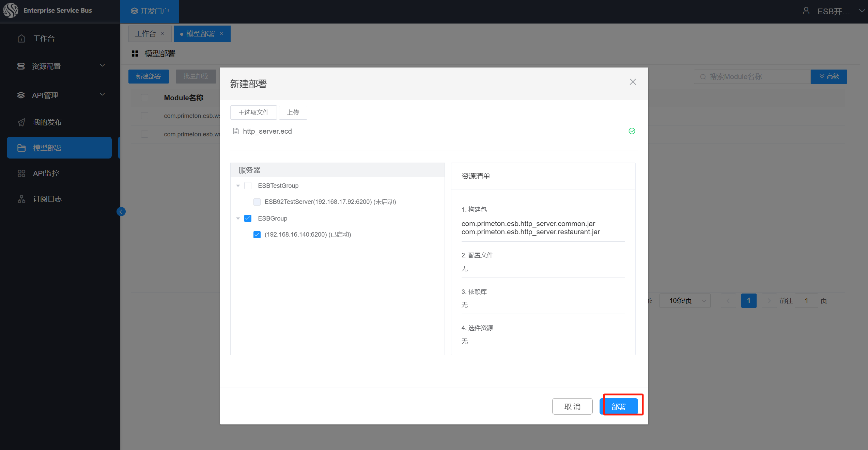The height and width of the screenshot is (450, 868).
Task: Collapse sidebar with round arrow button
Action: click(x=121, y=212)
